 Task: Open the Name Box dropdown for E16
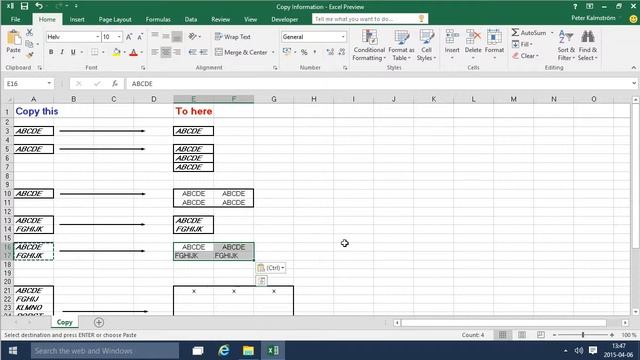[49, 83]
